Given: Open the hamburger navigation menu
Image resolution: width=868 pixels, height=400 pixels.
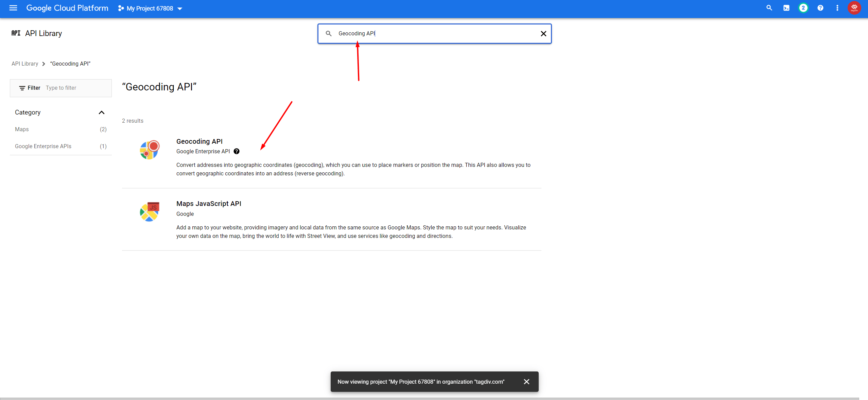Looking at the screenshot, I should (13, 8).
